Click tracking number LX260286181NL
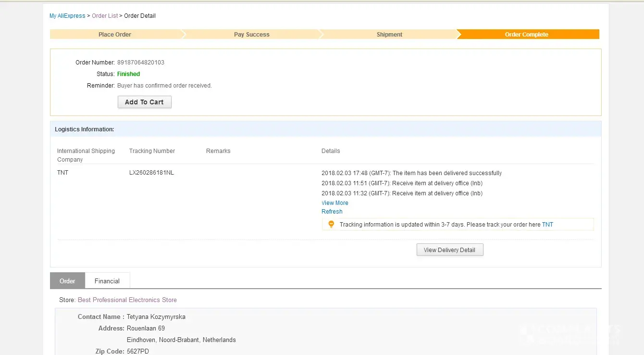The width and height of the screenshot is (644, 355). [151, 173]
